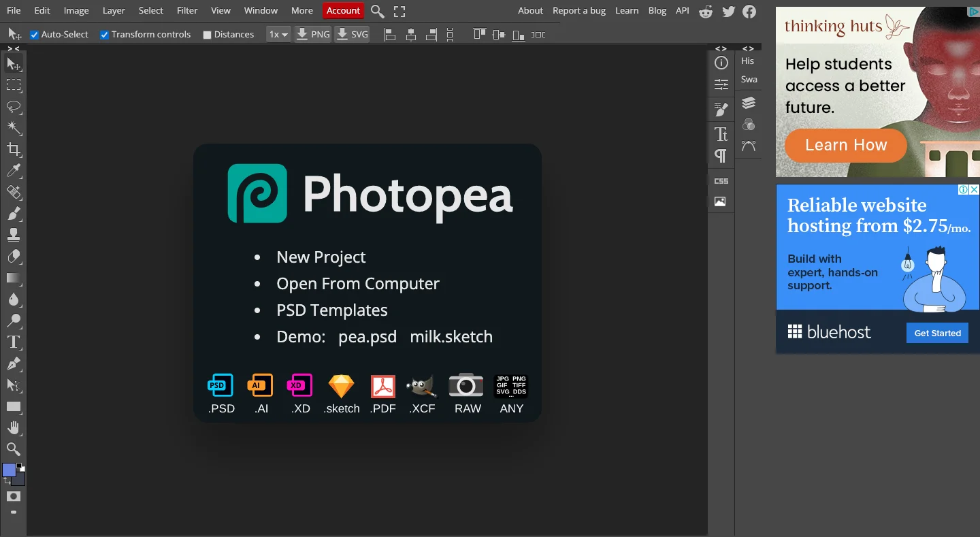Reset to default colors mini swatch
The width and height of the screenshot is (980, 537).
click(x=20, y=468)
